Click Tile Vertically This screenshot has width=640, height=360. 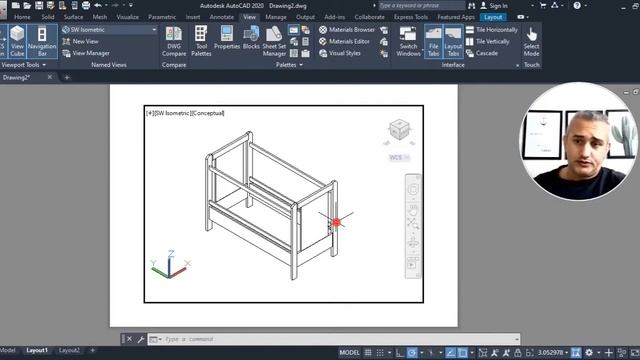pyautogui.click(x=488, y=41)
